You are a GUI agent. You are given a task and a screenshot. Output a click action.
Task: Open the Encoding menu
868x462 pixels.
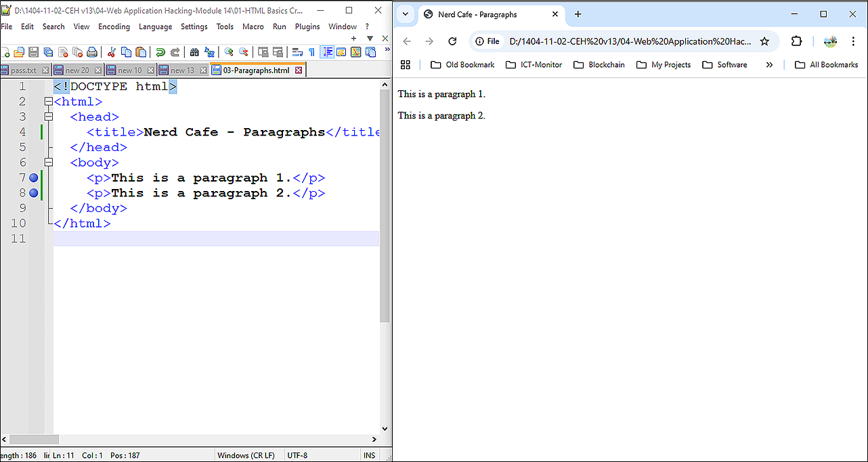[x=114, y=26]
